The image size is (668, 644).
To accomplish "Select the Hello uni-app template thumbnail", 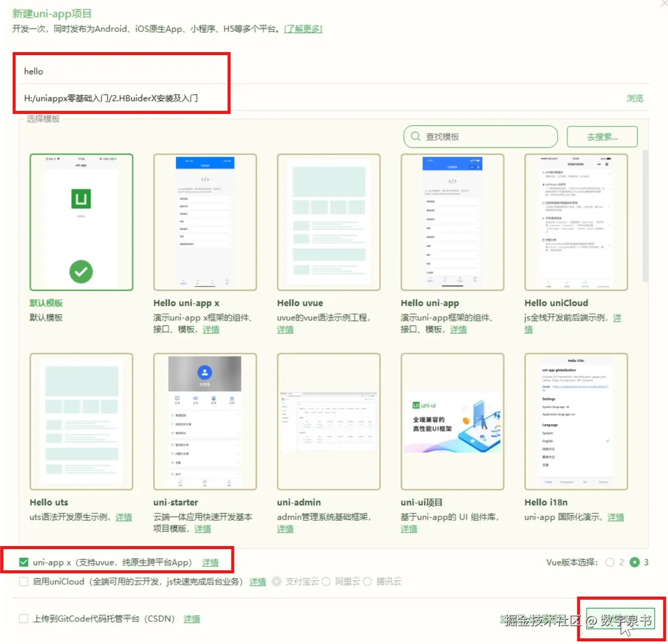I will pyautogui.click(x=452, y=222).
